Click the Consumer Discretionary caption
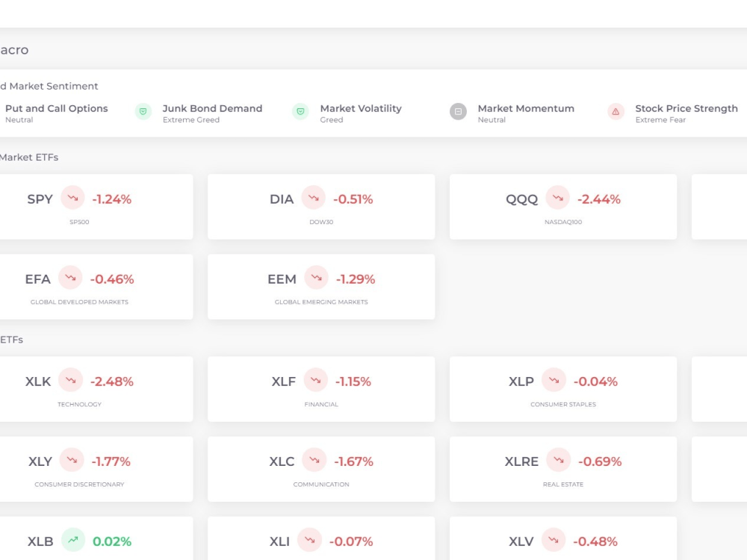The width and height of the screenshot is (747, 560). tap(79, 485)
